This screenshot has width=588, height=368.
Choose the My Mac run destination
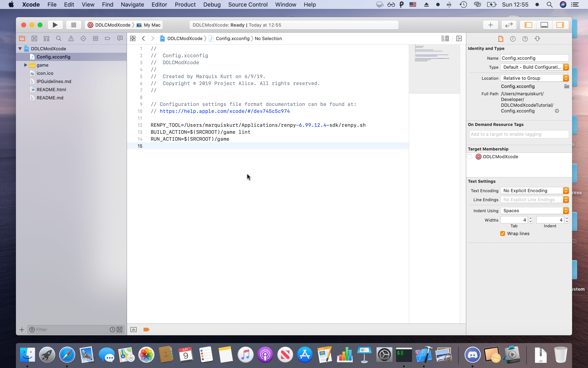pos(149,25)
